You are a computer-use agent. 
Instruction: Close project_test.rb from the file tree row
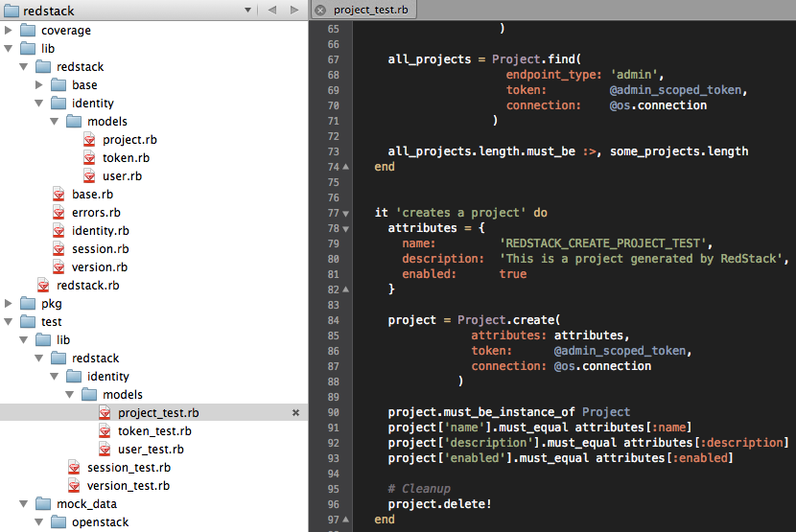[295, 413]
